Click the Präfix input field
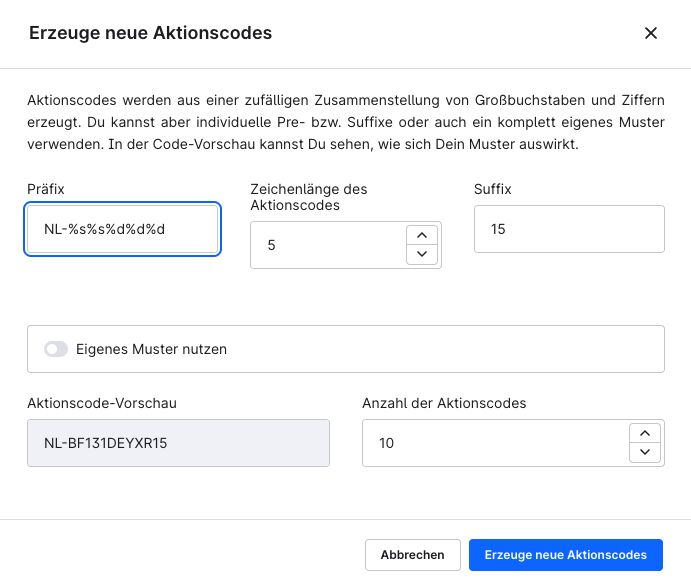Screen dimensions: 691x586 pyautogui.click(x=123, y=229)
